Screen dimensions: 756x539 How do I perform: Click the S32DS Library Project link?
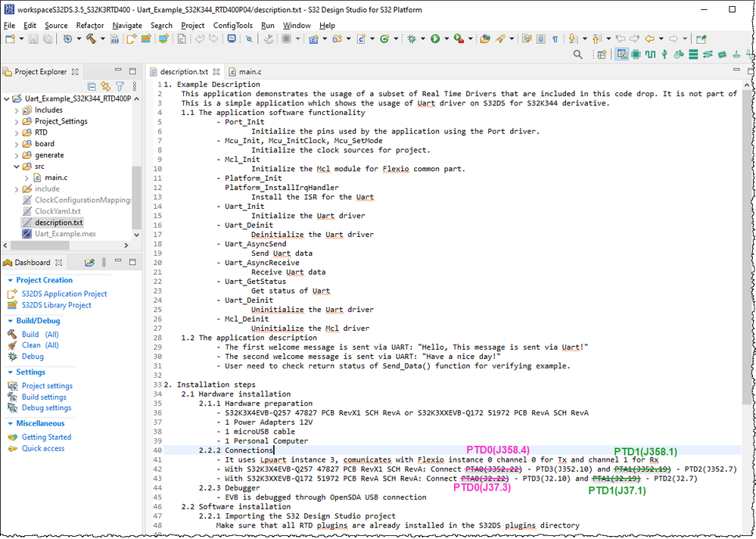click(x=57, y=305)
